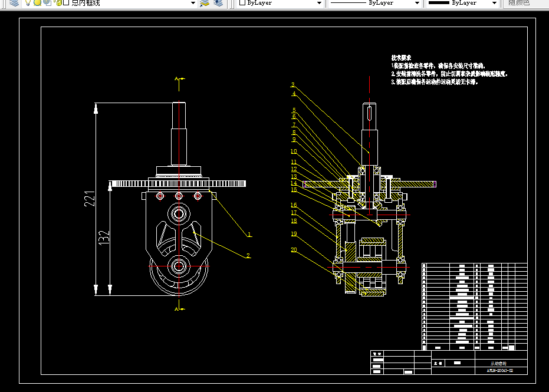Click the 随颜色 plot style box
This screenshot has height=392, width=549.
click(x=526, y=3)
